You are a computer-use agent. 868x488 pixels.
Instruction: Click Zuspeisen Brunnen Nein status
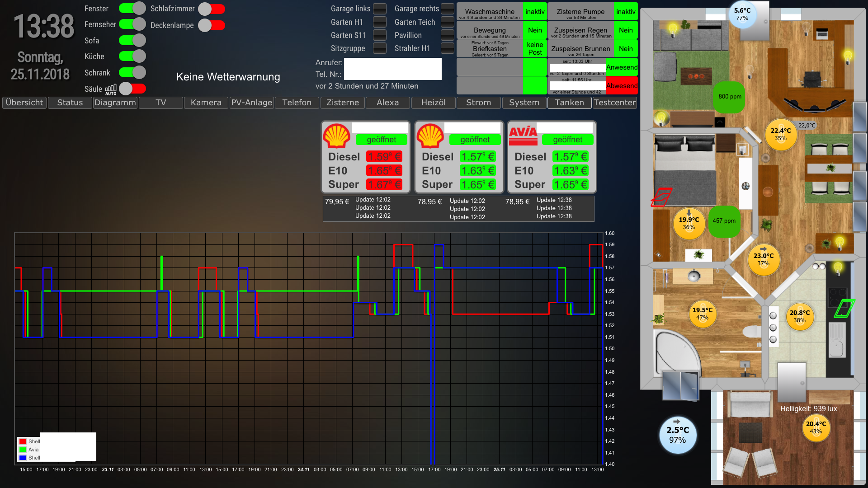click(x=626, y=49)
